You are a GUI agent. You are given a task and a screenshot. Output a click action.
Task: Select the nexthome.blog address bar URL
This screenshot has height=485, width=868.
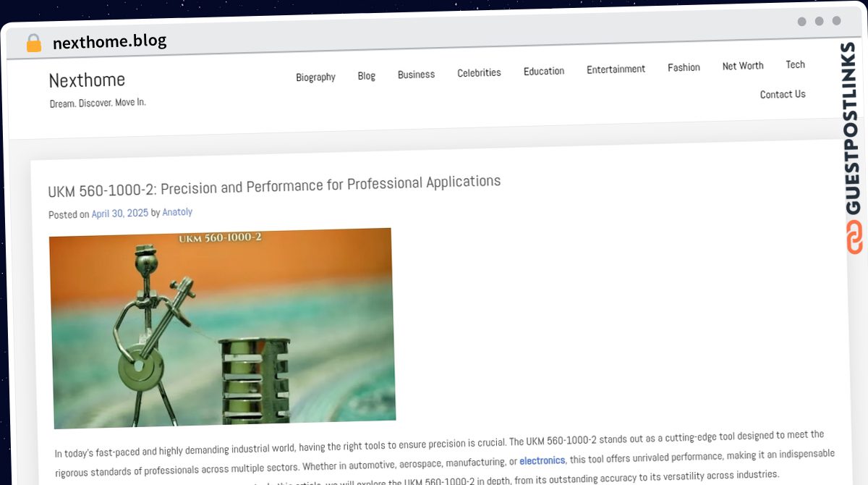click(109, 41)
